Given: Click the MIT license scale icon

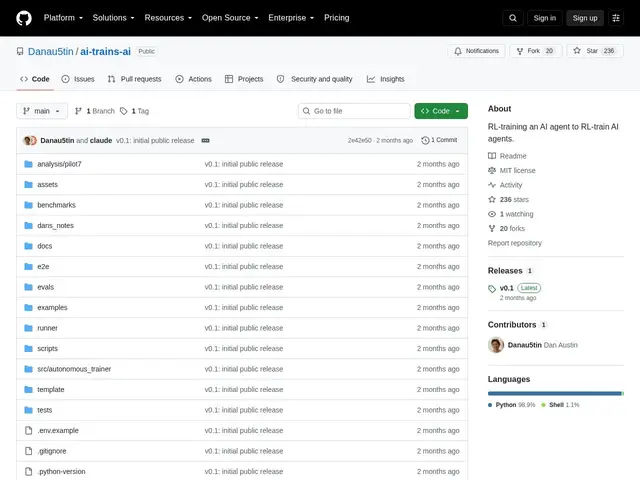Looking at the screenshot, I should (x=492, y=170).
